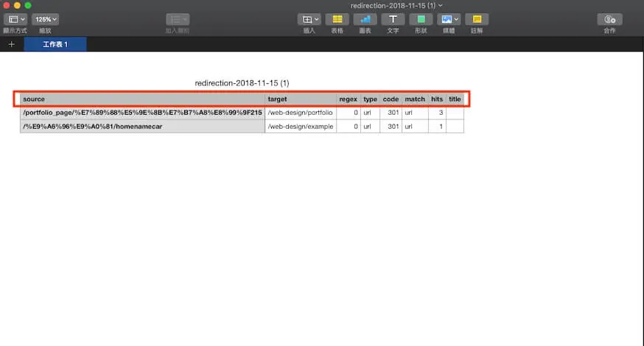Click the yellow minimize window button

tap(17, 5)
